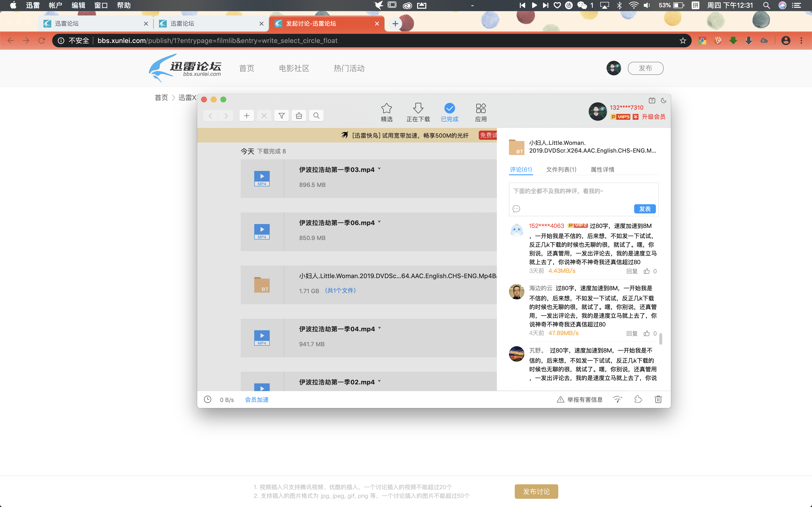Toggle dark mode with the moon icon
The height and width of the screenshot is (507, 812).
(x=663, y=100)
